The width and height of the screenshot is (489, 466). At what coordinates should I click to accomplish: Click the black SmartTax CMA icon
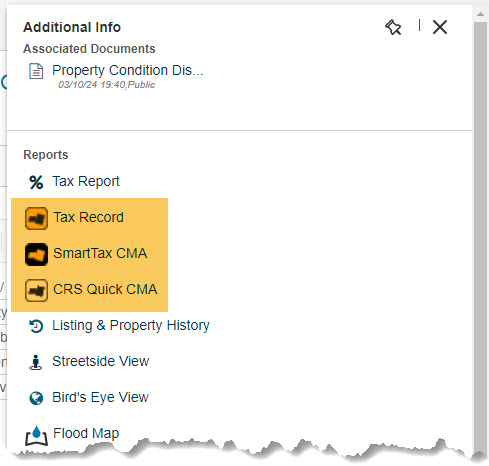point(36,254)
